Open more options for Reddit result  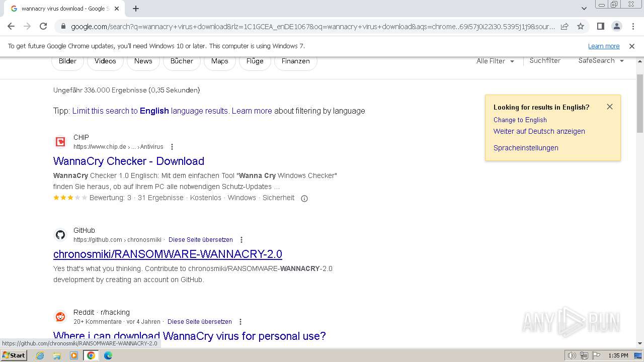click(240, 322)
